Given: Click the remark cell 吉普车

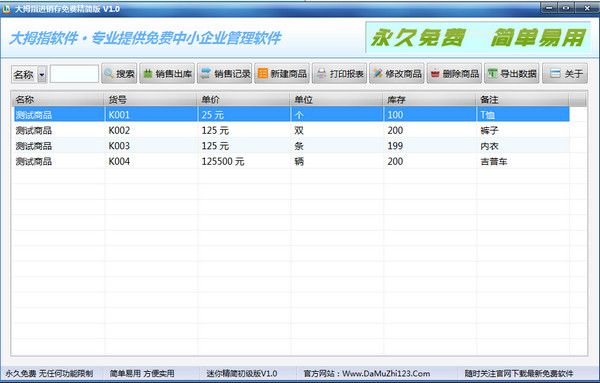Looking at the screenshot, I should (x=494, y=161).
